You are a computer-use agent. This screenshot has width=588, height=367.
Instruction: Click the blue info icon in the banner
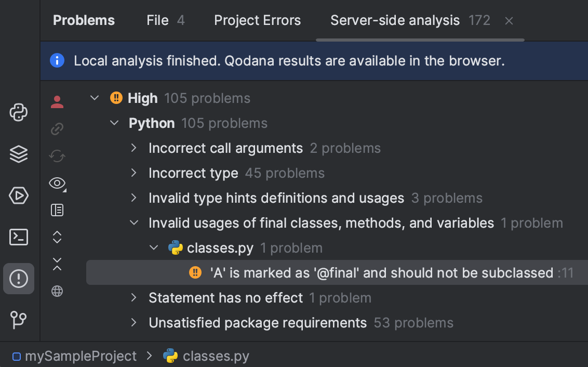57,60
